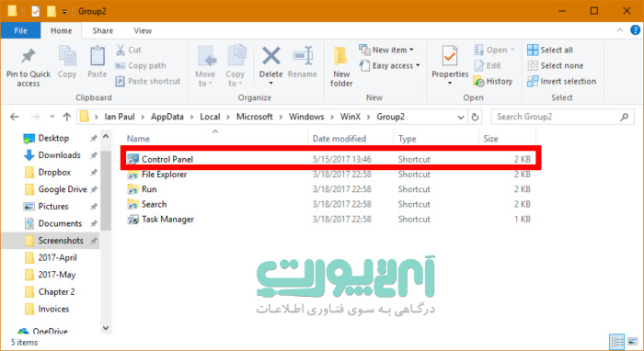This screenshot has width=644, height=351.
Task: Sort by the Size column header
Action: pyautogui.click(x=507, y=139)
